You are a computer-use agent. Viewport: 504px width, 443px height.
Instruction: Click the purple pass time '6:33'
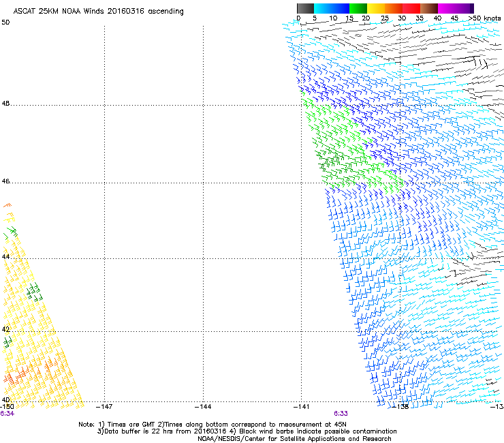pos(341,414)
